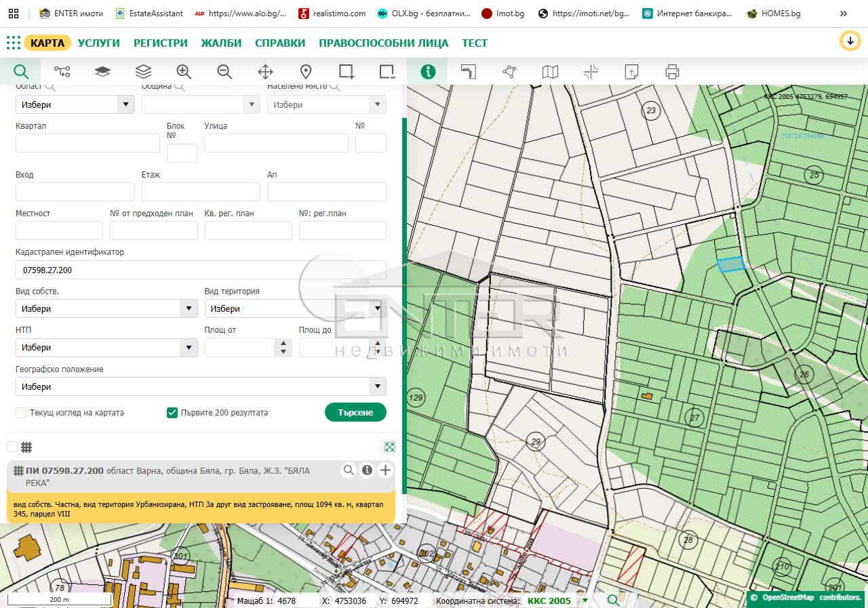The height and width of the screenshot is (608, 868).
Task: Open the РЕГИСТРИ menu
Action: (x=161, y=43)
